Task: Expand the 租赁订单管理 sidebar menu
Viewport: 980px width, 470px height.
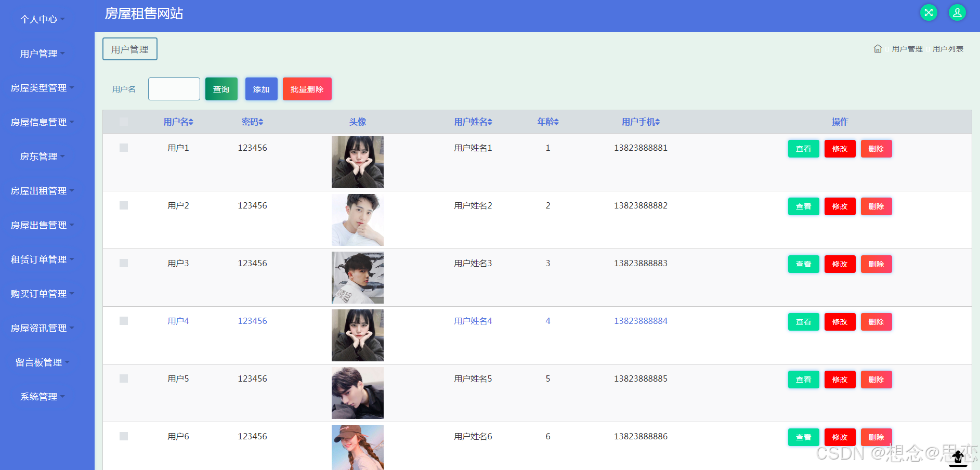Action: [43, 259]
